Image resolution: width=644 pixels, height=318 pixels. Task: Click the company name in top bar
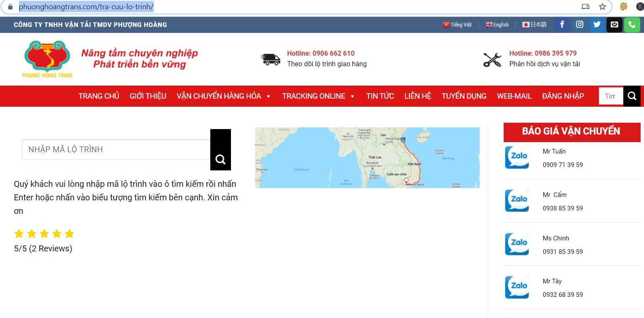(x=90, y=25)
